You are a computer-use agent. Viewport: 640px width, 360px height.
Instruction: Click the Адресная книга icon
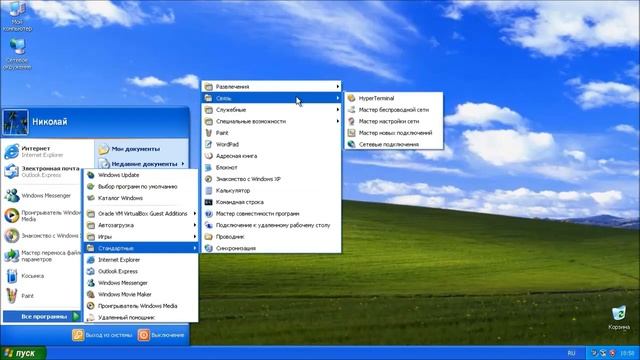click(209, 156)
